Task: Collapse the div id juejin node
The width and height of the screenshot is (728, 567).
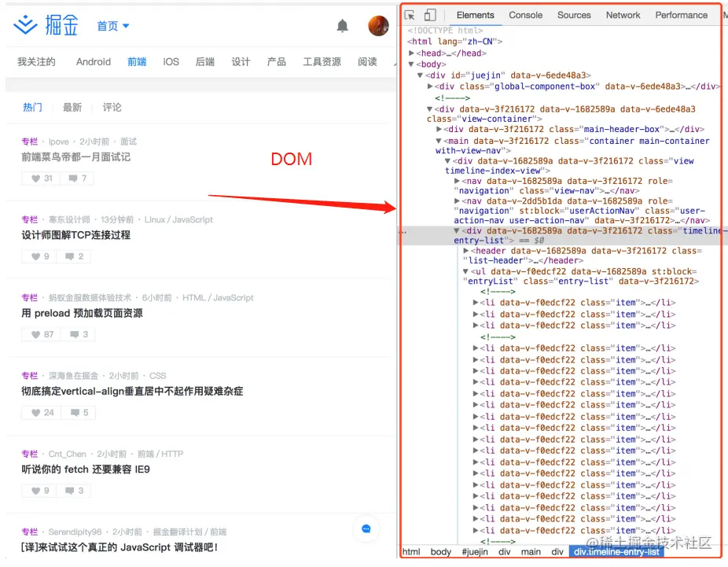Action: [x=420, y=75]
